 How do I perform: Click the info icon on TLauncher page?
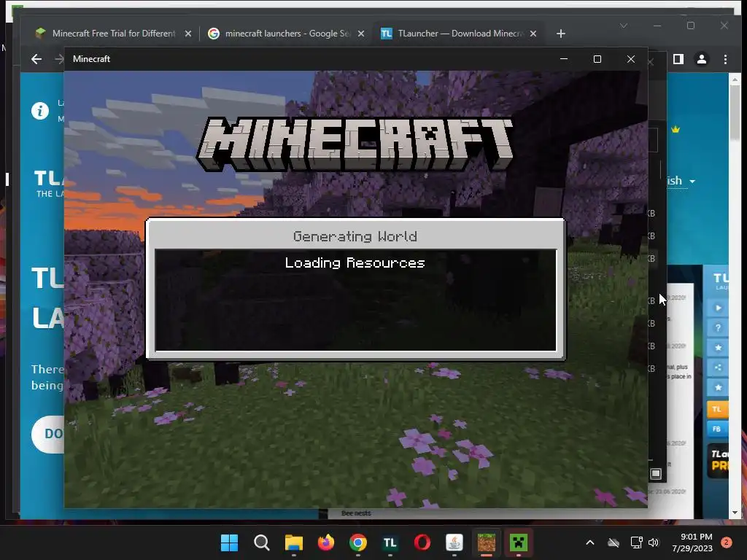(x=40, y=111)
